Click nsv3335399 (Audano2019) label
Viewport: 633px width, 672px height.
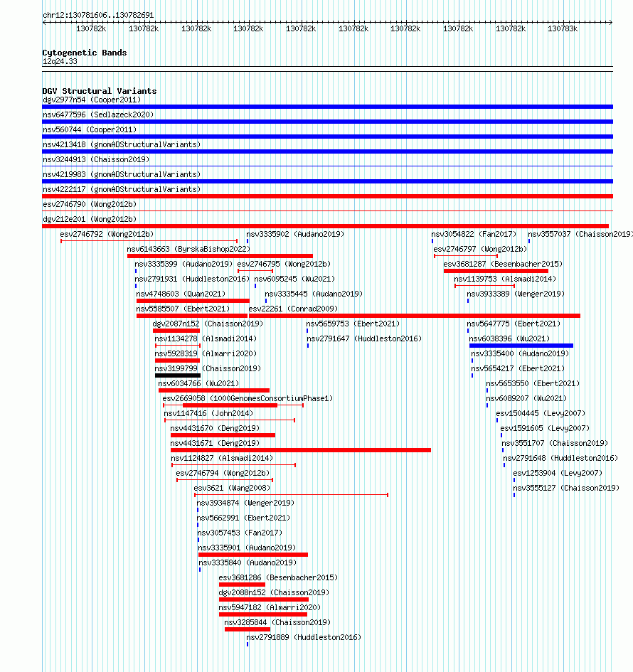tap(183, 265)
